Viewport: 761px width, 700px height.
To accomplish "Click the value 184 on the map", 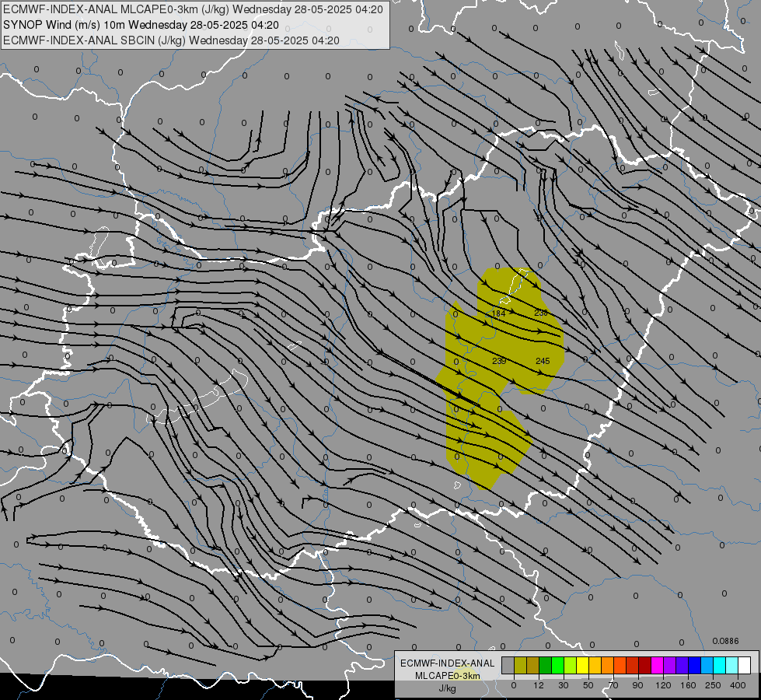I will 499,313.
